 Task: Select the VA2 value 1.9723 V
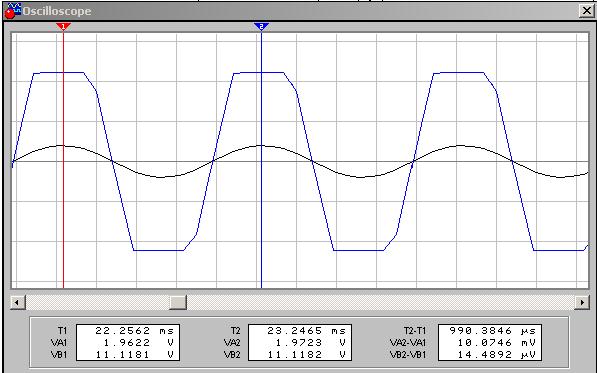click(x=310, y=343)
